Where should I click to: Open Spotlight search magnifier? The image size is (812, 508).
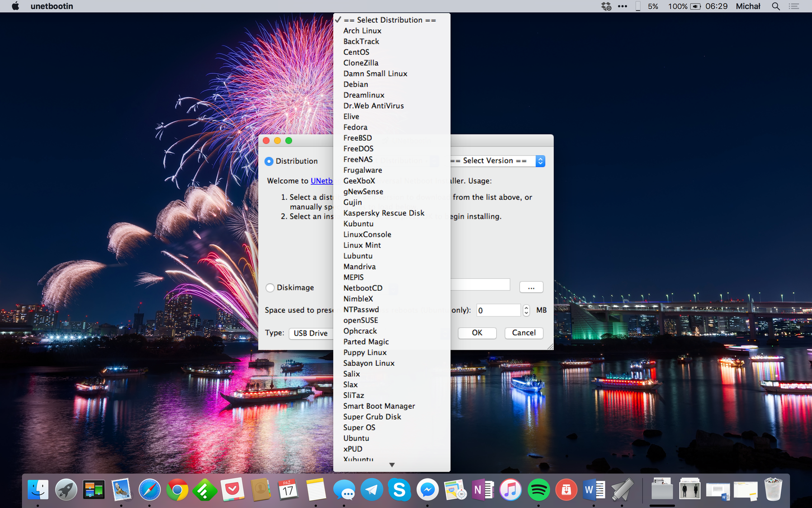click(x=776, y=6)
